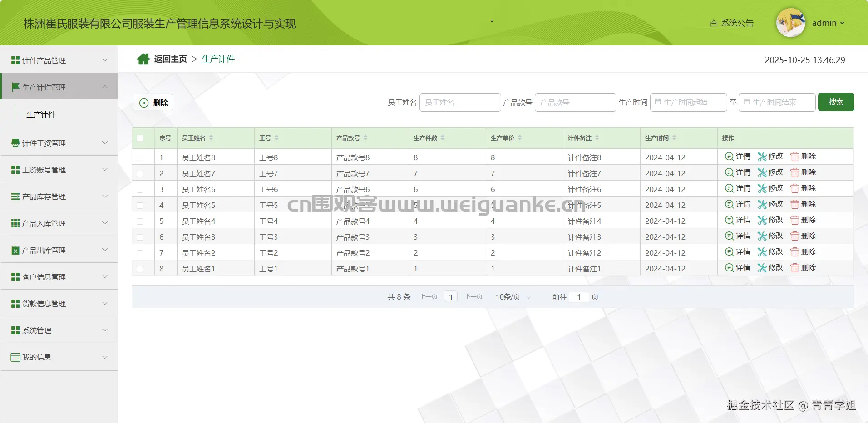
Task: Click the 生产计件管理 flag icon
Action: tap(15, 87)
